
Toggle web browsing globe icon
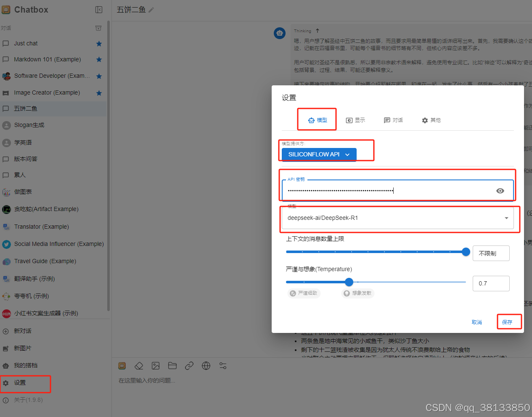coord(206,366)
